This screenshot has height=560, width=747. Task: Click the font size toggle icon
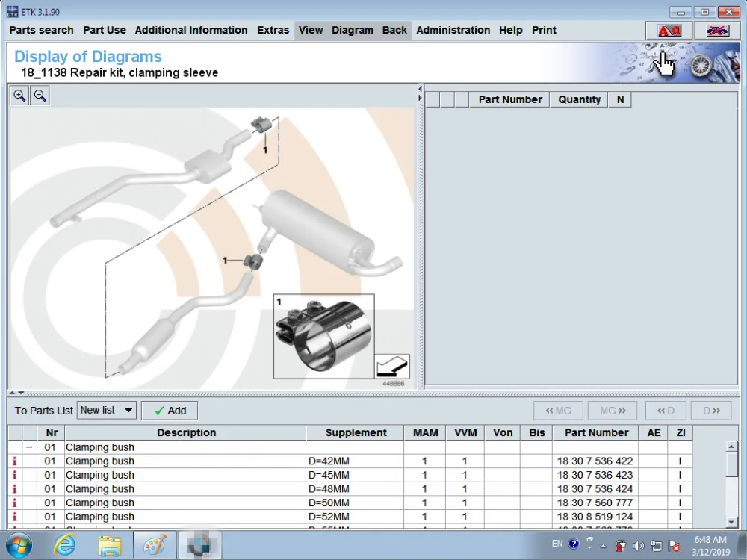click(x=669, y=31)
